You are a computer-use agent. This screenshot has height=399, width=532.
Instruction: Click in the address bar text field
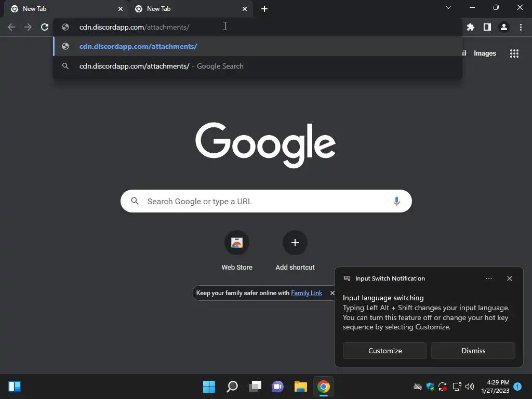coord(258,27)
